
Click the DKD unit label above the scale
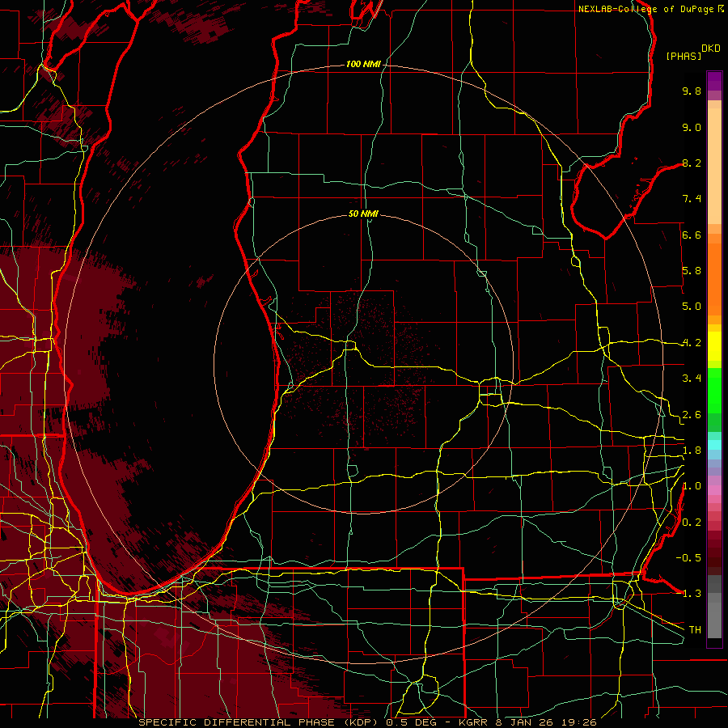[711, 49]
